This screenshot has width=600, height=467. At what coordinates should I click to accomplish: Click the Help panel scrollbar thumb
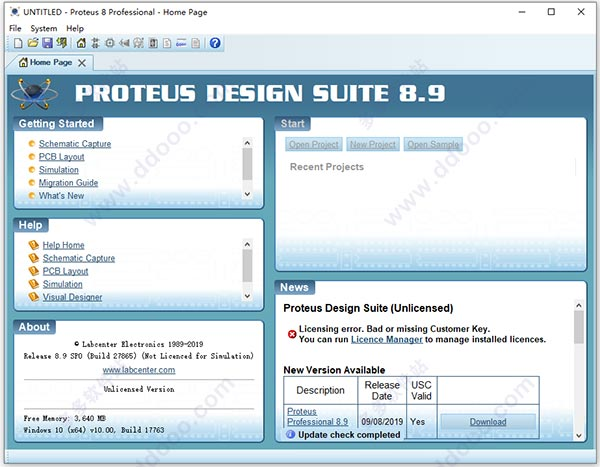coord(248,266)
